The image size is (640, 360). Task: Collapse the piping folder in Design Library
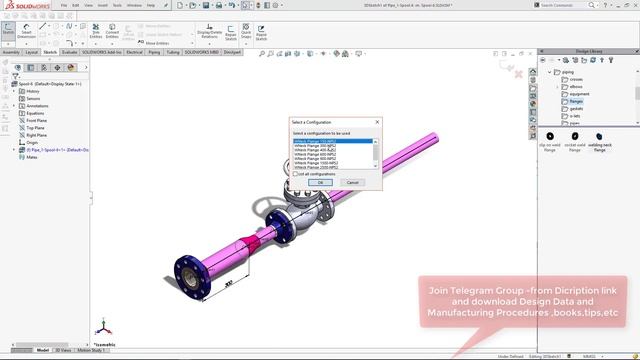pyautogui.click(x=550, y=72)
